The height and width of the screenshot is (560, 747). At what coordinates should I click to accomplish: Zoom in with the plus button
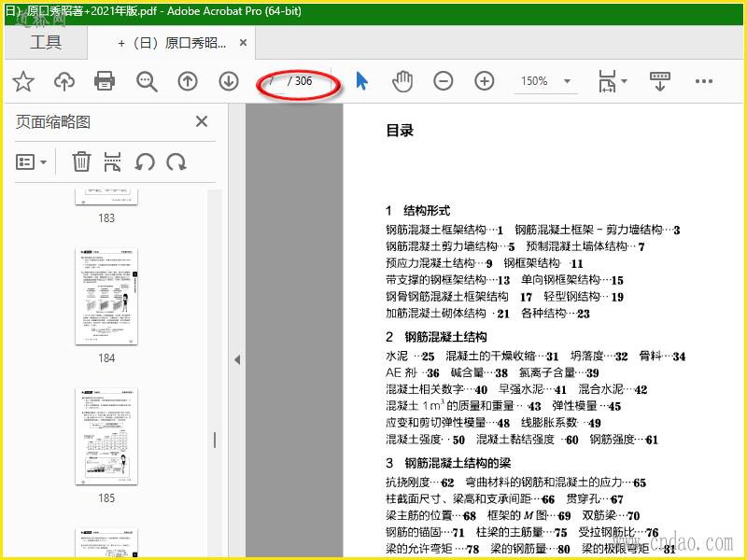pos(485,81)
